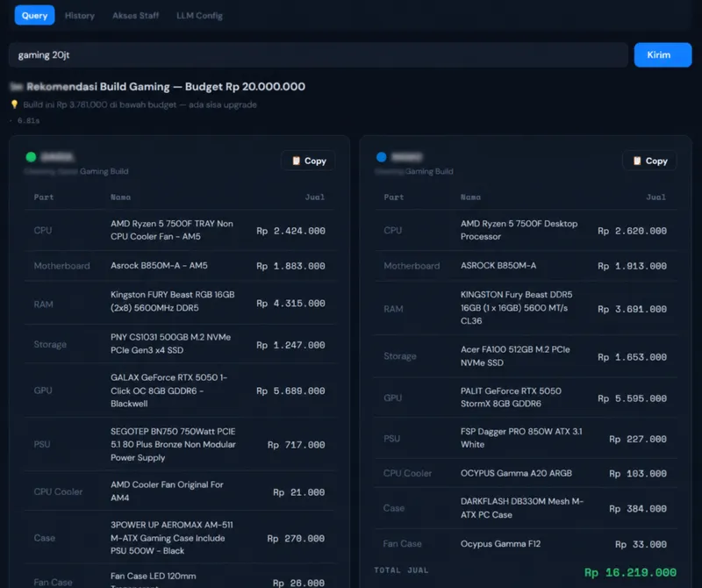Submit query with Kirim button

tap(663, 55)
